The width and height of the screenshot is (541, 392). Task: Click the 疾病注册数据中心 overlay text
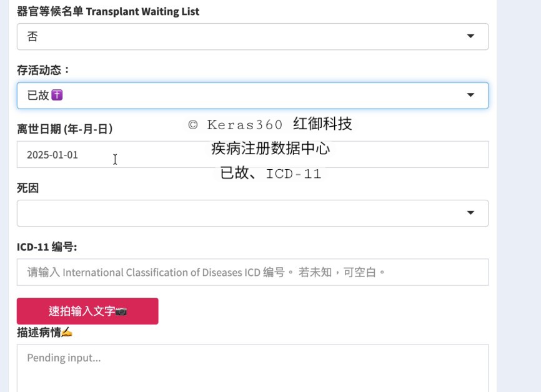pyautogui.click(x=270, y=149)
